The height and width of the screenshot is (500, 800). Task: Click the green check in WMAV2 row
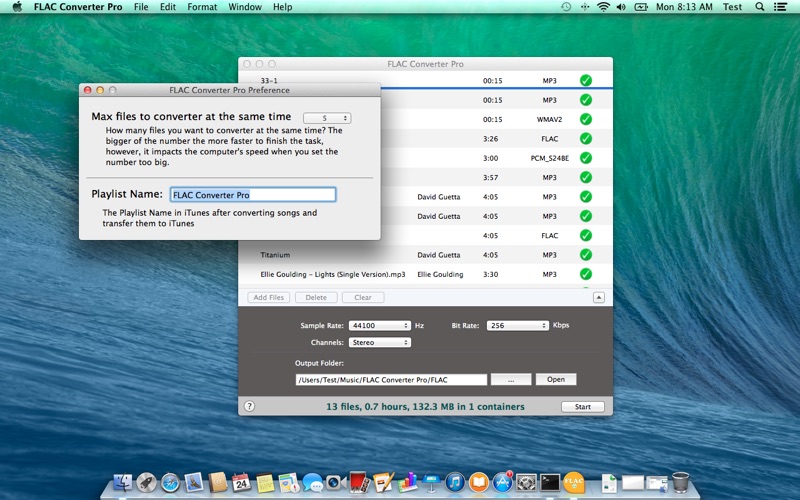(x=586, y=119)
